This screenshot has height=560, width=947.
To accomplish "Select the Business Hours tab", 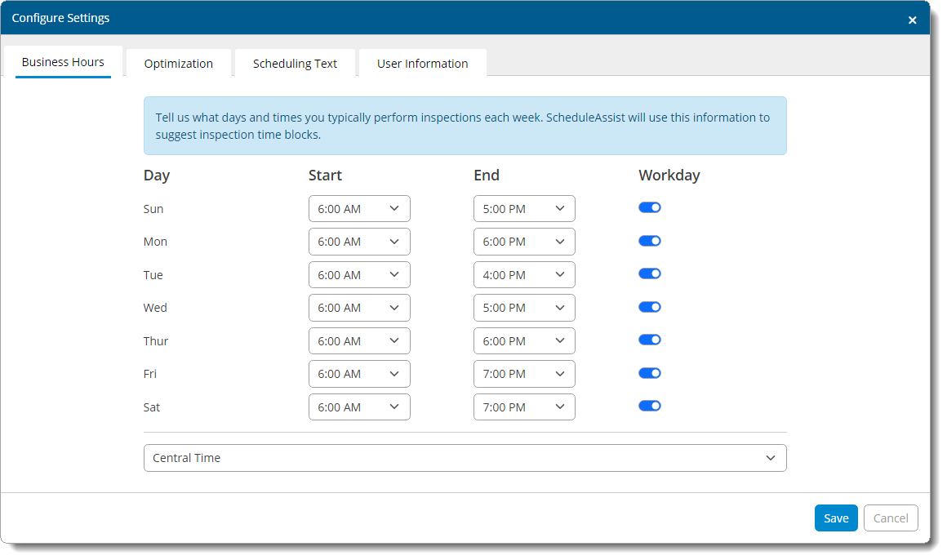I will [x=63, y=62].
